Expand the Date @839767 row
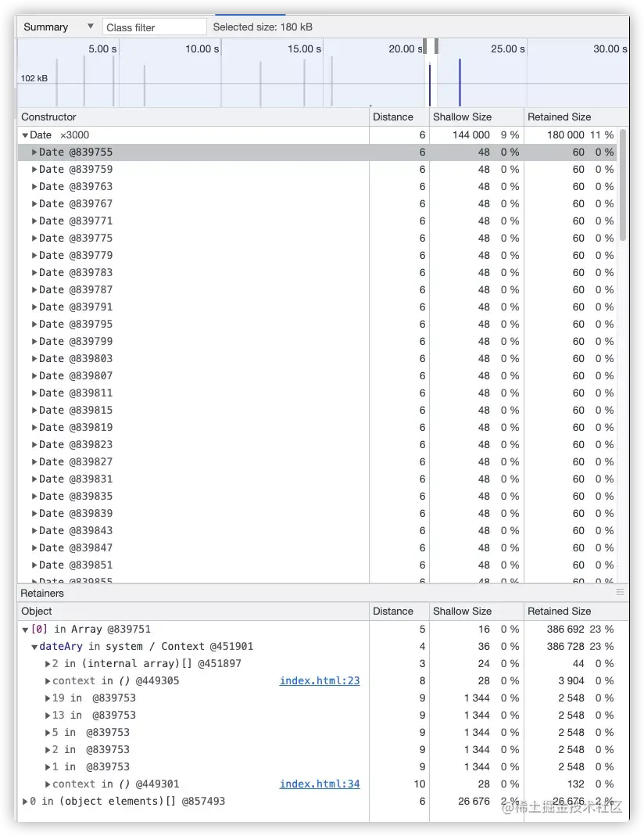This screenshot has width=644, height=836. [34, 203]
